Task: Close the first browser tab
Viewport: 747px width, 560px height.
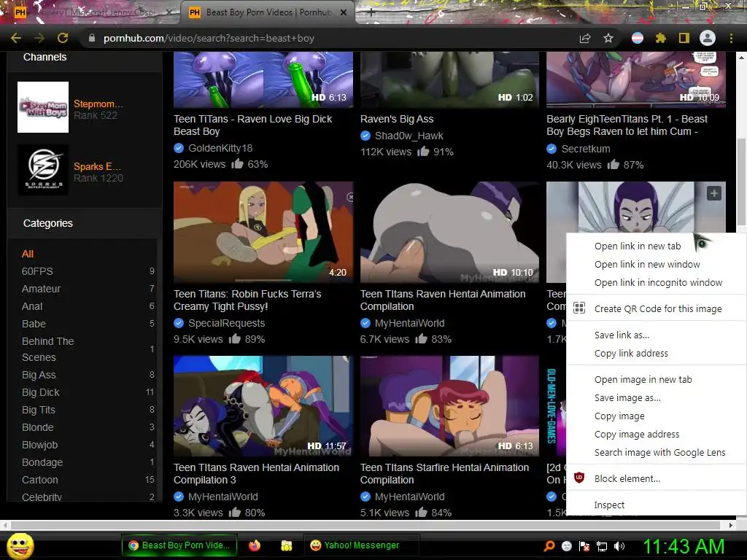Action: pyautogui.click(x=170, y=12)
